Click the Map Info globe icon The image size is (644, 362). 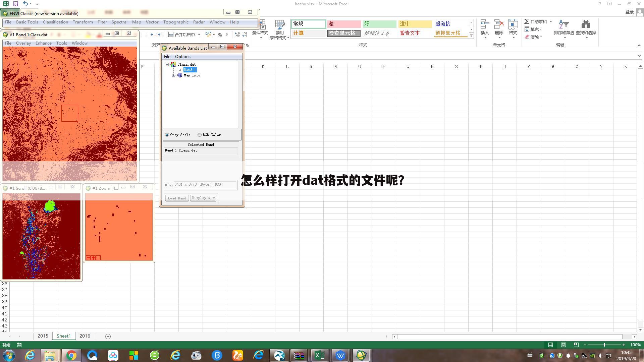coord(179,75)
